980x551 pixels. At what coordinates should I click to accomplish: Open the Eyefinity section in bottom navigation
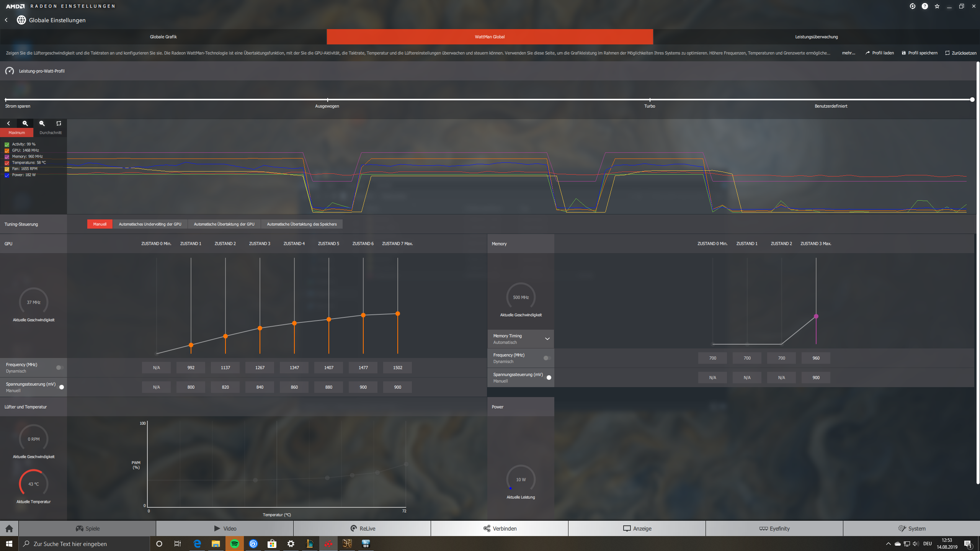coord(774,528)
